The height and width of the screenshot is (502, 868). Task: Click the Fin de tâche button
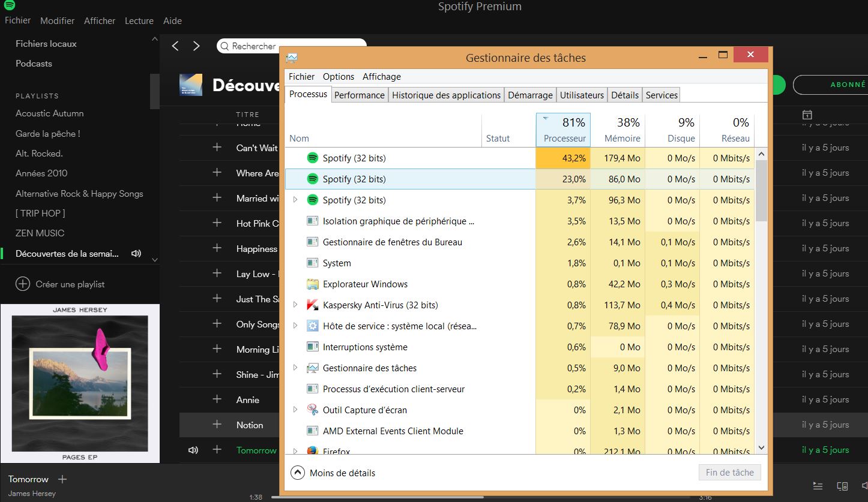tap(730, 472)
